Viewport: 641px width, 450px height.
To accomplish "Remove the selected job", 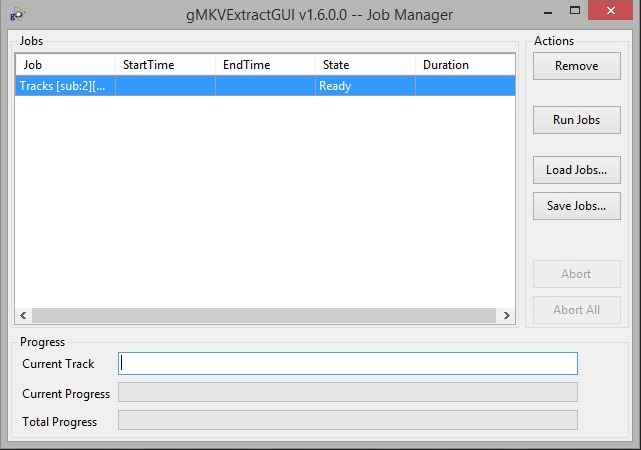I will [576, 66].
